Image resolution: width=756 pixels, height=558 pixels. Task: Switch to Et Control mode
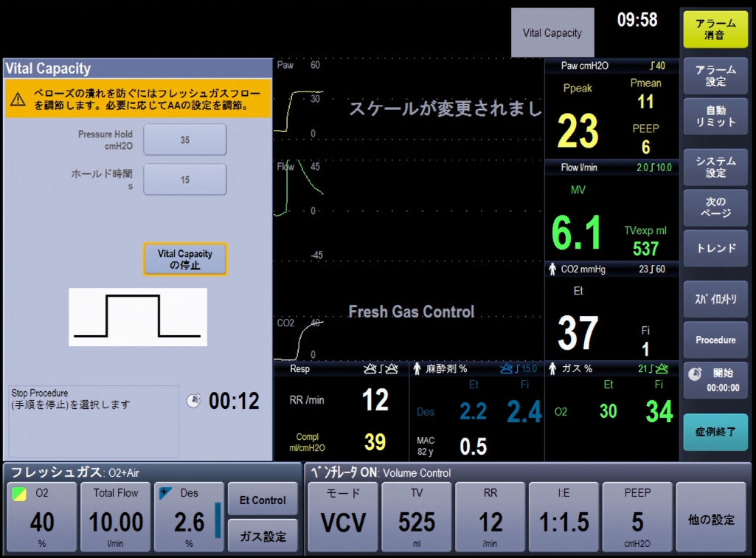coord(263,499)
